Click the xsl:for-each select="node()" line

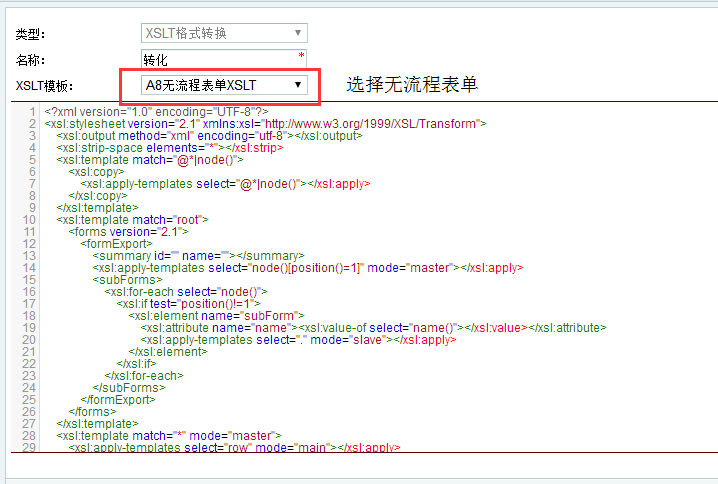186,292
